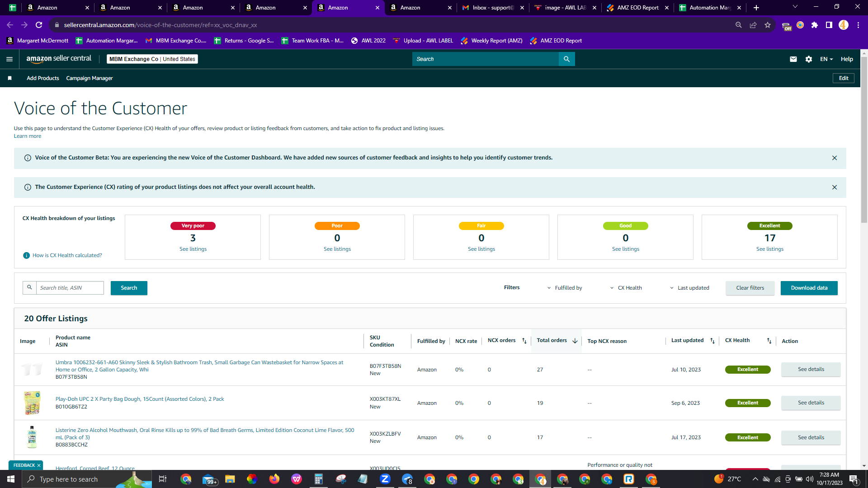This screenshot has width=868, height=488.
Task: Click the Windows taskbar search box
Action: coord(86,479)
